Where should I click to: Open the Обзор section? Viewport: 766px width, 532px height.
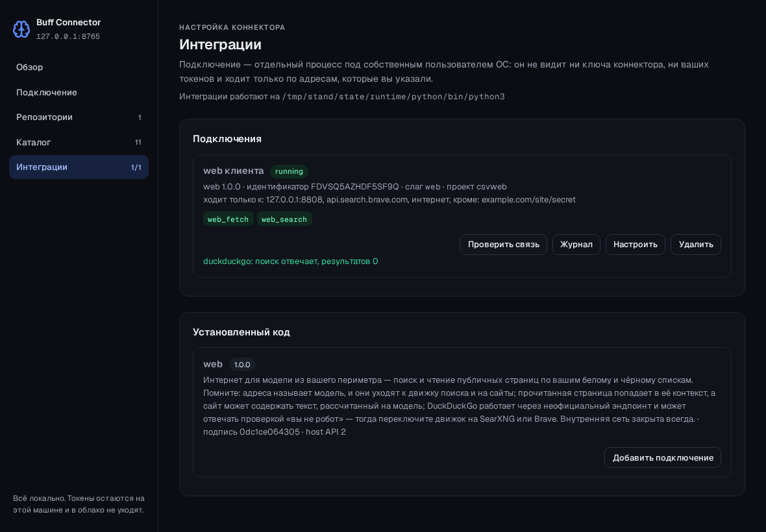pyautogui.click(x=79, y=67)
